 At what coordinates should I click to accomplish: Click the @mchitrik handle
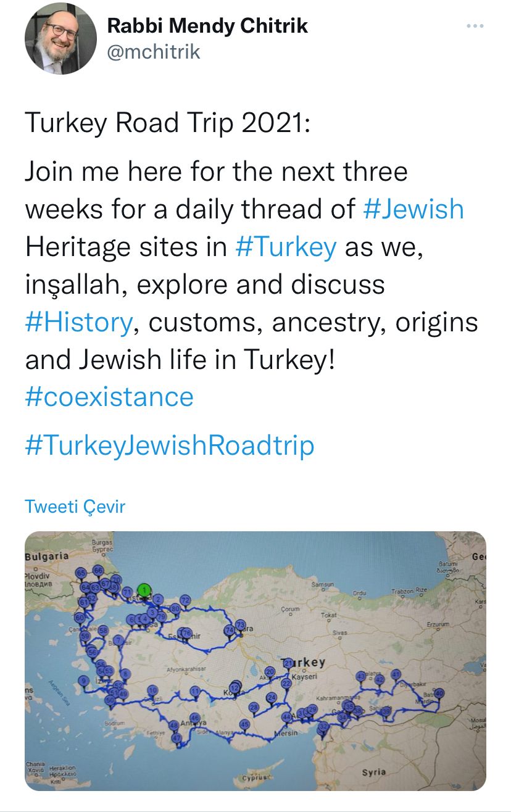(x=154, y=52)
